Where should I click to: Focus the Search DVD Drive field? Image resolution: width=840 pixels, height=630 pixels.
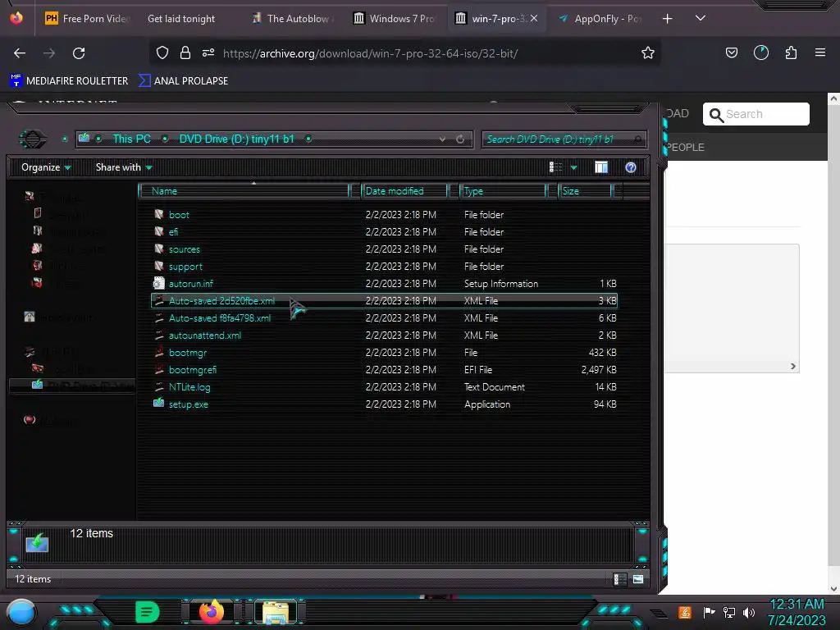(564, 139)
